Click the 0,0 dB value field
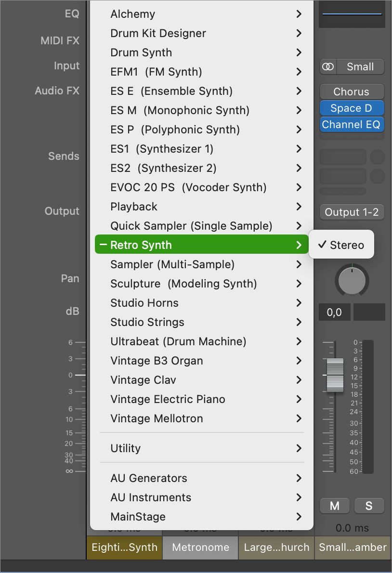This screenshot has width=392, height=573. [x=335, y=312]
